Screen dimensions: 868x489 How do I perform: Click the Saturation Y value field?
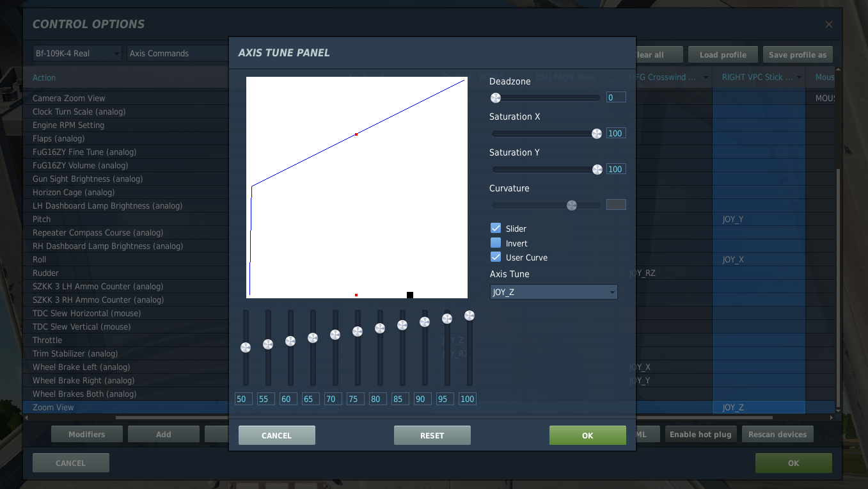[x=616, y=169]
